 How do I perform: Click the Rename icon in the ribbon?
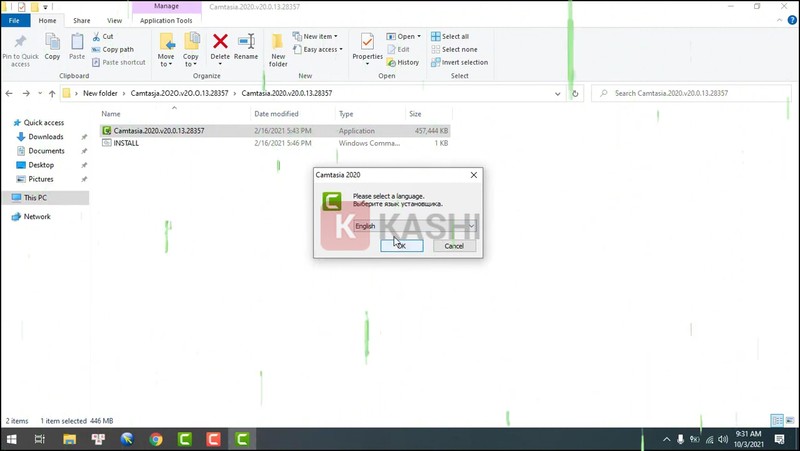[246, 46]
